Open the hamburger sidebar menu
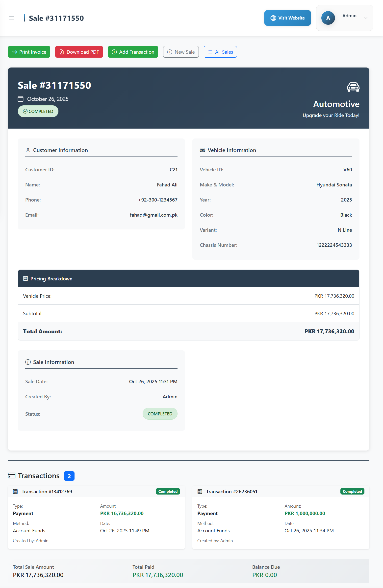Viewport: 383px width, 588px height. (12, 18)
